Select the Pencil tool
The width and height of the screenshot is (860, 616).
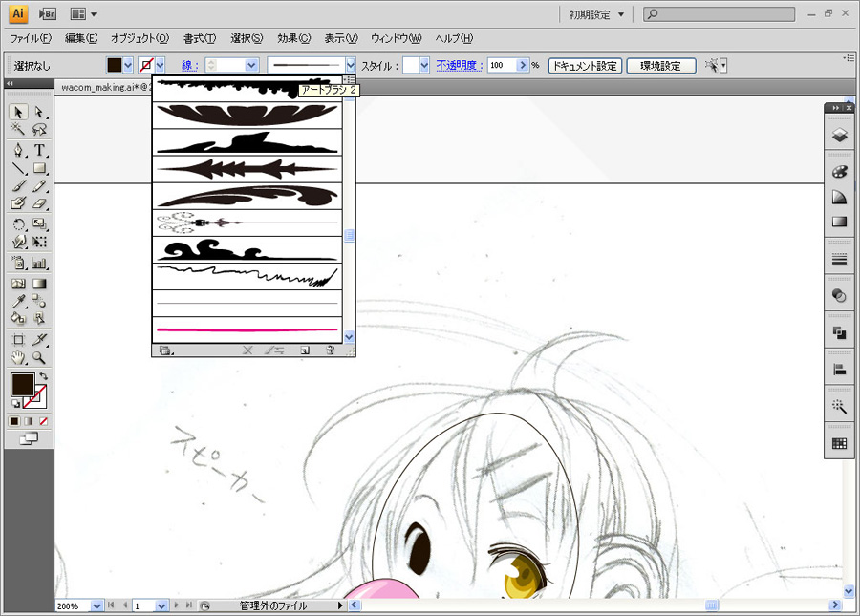pos(39,186)
